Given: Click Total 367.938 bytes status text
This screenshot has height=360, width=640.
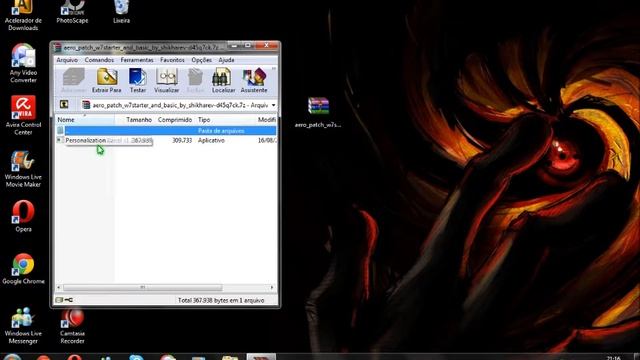Looking at the screenshot, I should tap(221, 300).
